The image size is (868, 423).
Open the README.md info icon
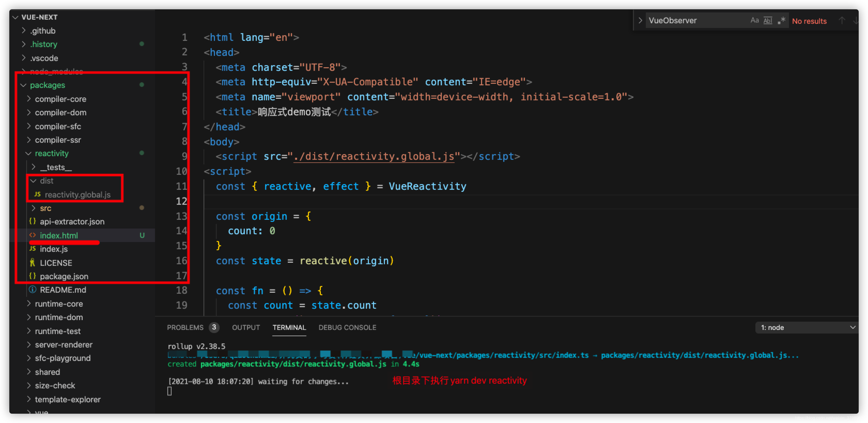[32, 289]
